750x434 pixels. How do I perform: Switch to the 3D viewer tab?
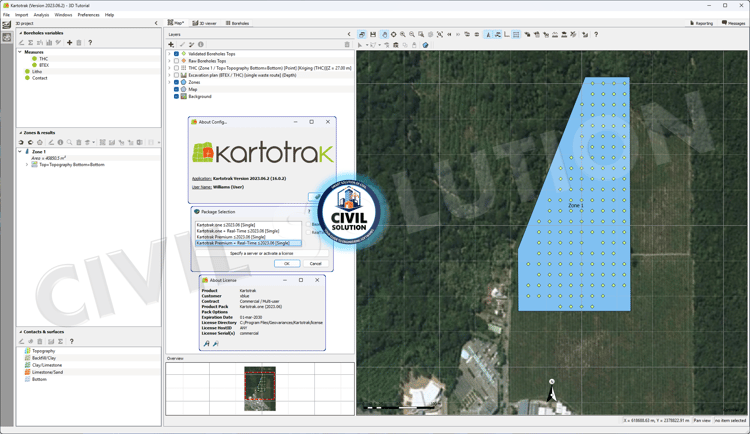[205, 23]
